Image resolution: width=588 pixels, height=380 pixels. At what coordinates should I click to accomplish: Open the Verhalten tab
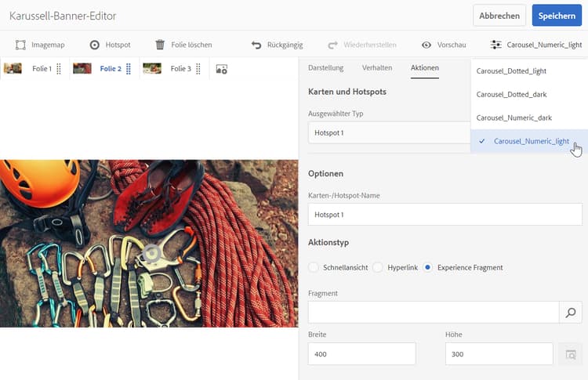click(x=377, y=68)
